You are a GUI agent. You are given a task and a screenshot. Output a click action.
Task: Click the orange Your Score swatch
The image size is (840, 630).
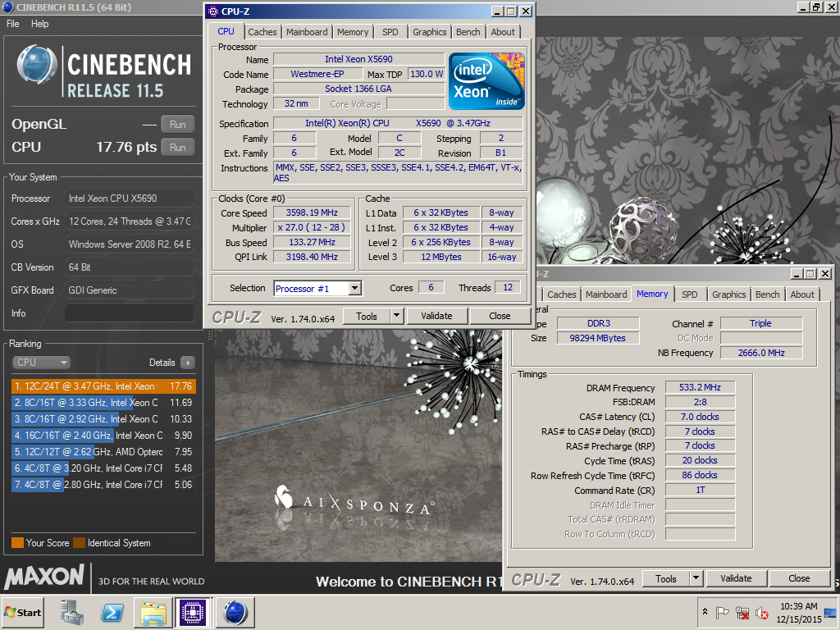point(17,543)
